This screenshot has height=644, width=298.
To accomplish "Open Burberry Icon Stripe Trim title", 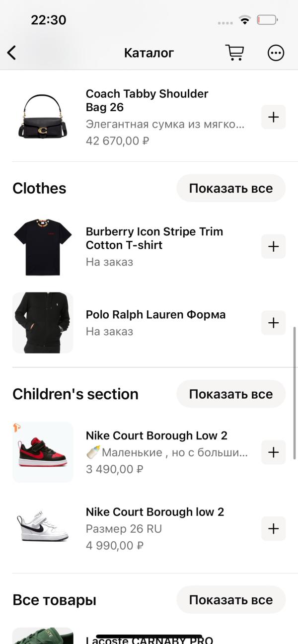I will pyautogui.click(x=154, y=238).
